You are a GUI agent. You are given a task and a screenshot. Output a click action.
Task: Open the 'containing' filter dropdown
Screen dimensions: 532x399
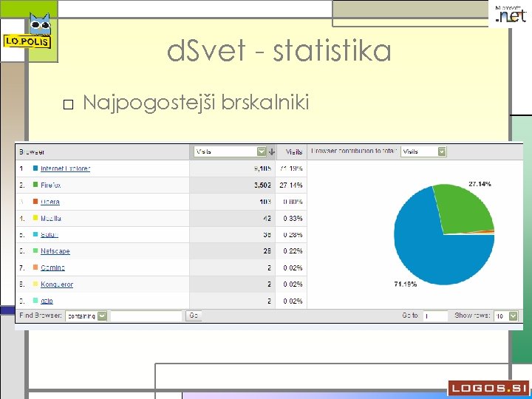(86, 316)
